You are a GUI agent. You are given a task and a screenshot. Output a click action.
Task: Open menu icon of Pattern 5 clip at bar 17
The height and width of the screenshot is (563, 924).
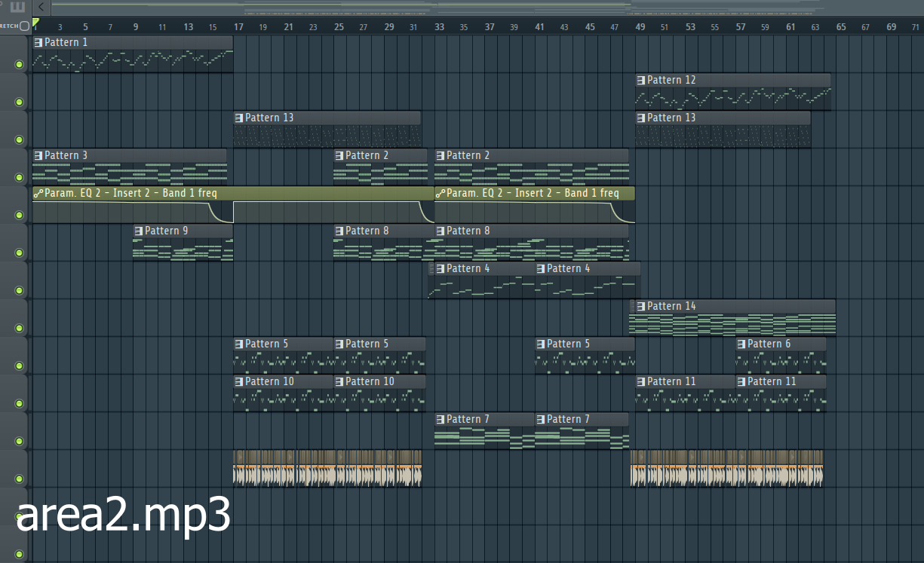pos(239,344)
